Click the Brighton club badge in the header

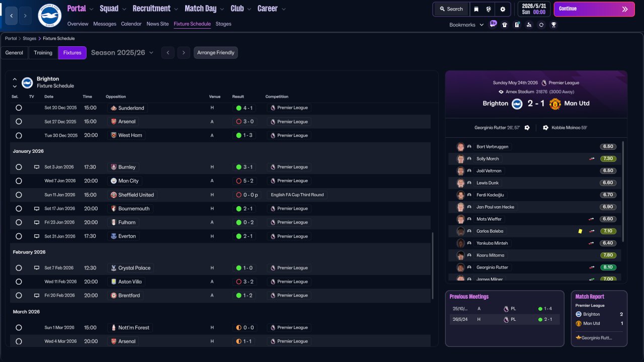tap(49, 16)
